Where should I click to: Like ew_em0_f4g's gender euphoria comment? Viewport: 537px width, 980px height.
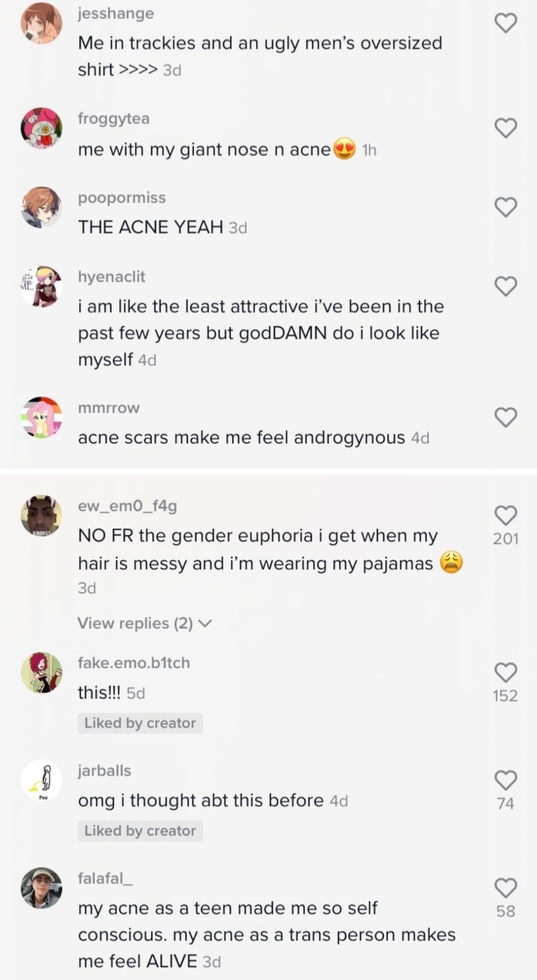(x=506, y=515)
